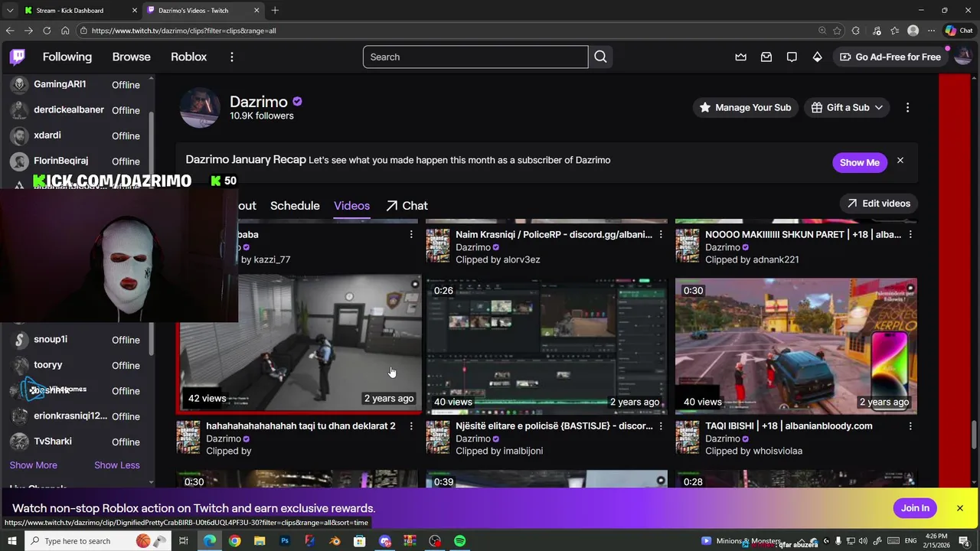The image size is (980, 551).
Task: Go to Browse in top navigation
Action: [x=132, y=57]
